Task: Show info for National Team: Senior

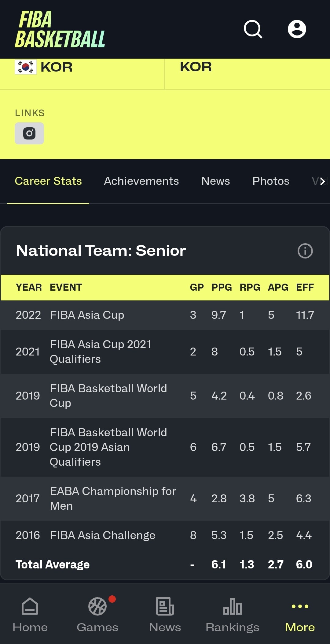Action: [x=305, y=251]
